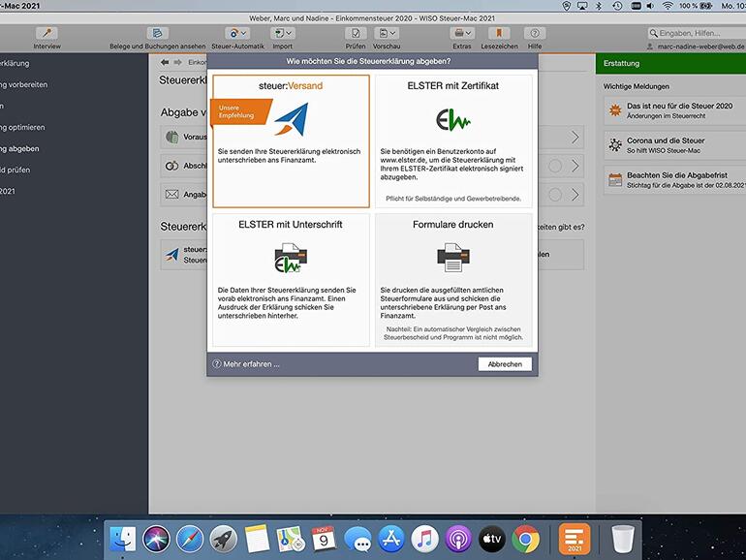Click the Prüfen toolbar icon
Image resolution: width=746 pixels, height=560 pixels.
[356, 34]
